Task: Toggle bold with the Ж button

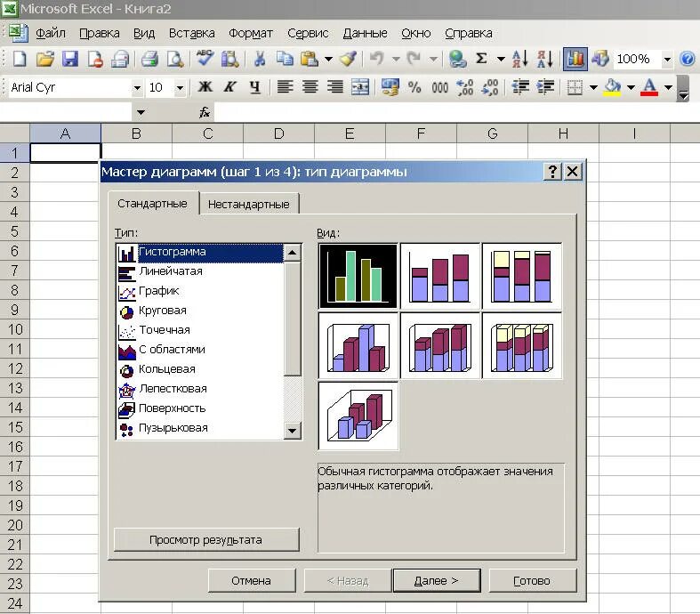Action: (205, 87)
